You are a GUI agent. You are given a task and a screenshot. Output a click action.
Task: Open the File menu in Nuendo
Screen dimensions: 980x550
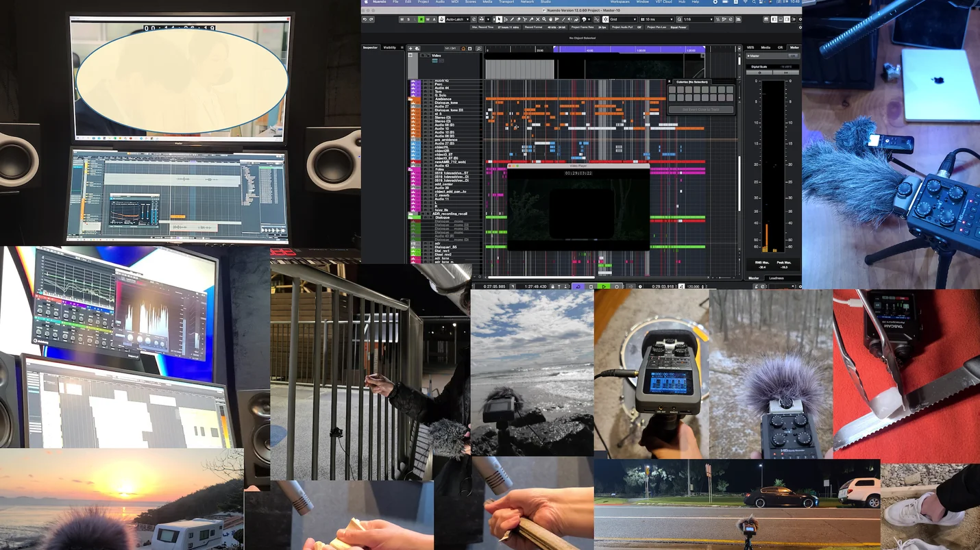[x=395, y=2]
